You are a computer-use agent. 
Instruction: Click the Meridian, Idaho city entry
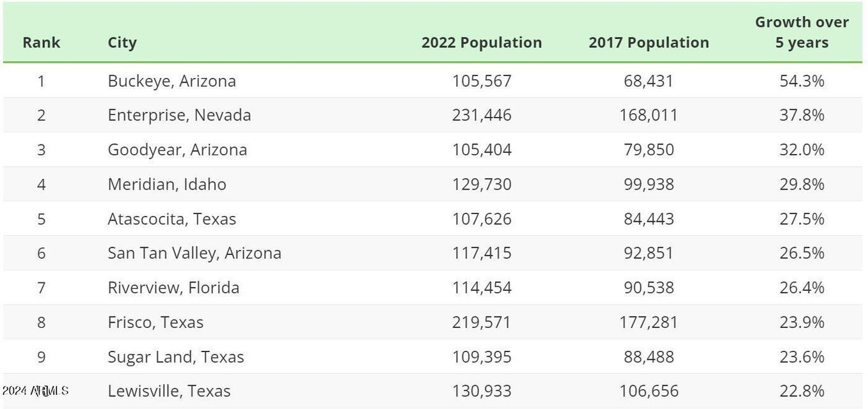click(x=167, y=185)
